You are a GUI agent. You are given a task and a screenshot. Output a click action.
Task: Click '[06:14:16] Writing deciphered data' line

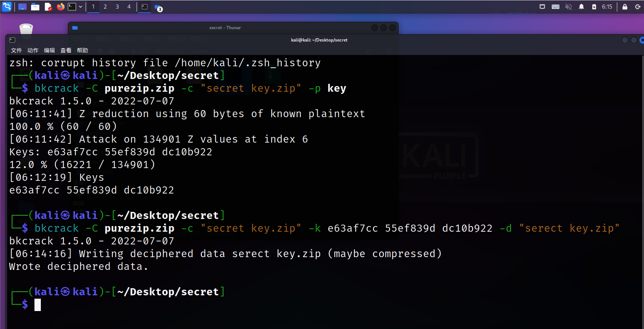(225, 254)
